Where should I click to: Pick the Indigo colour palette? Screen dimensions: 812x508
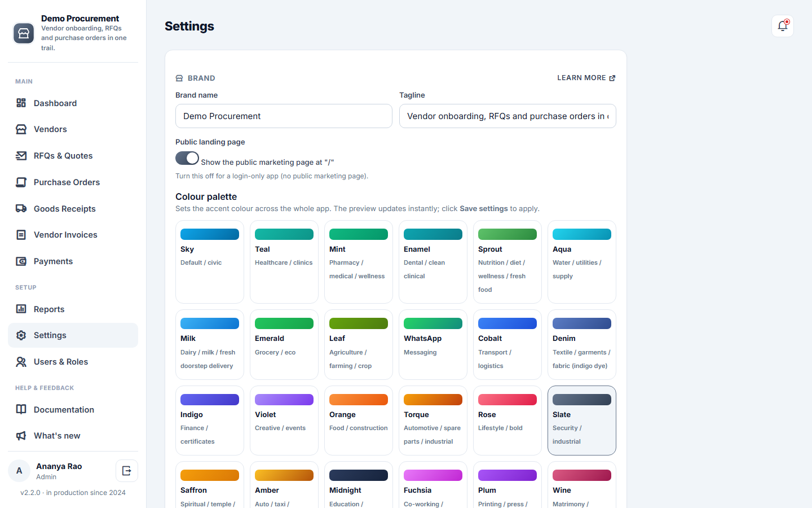(x=210, y=421)
